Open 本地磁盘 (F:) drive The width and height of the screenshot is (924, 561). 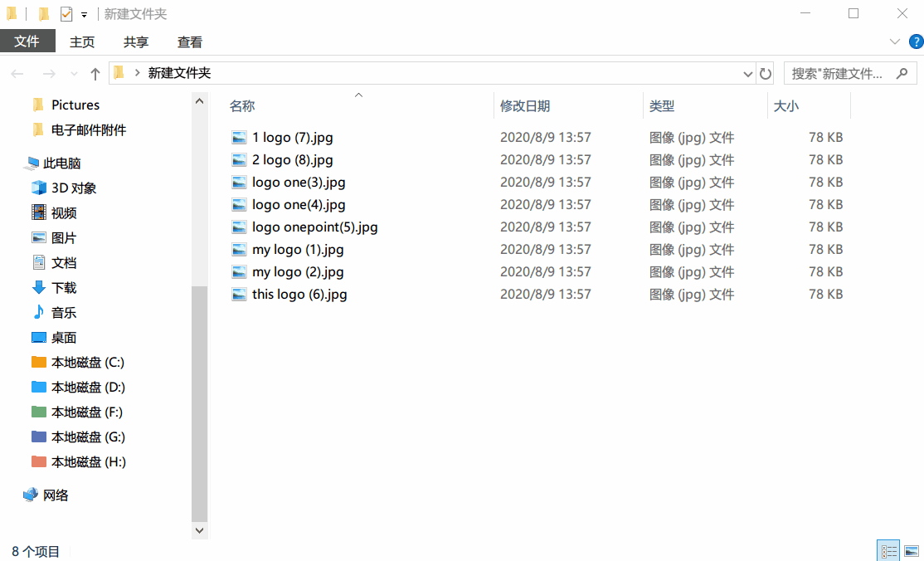click(x=86, y=412)
